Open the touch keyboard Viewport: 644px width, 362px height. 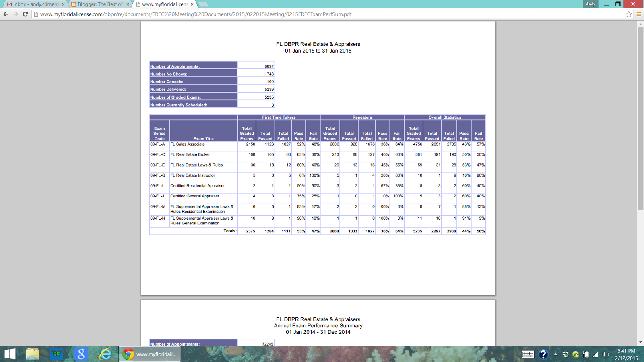click(x=528, y=354)
